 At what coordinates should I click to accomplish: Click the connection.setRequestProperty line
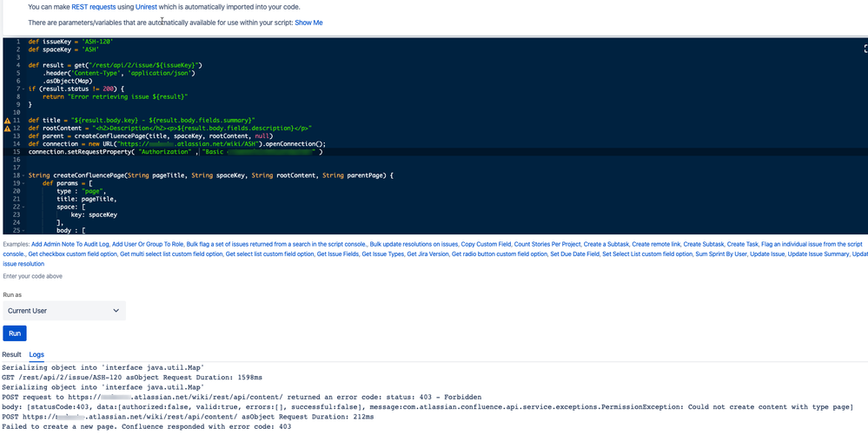click(x=176, y=152)
